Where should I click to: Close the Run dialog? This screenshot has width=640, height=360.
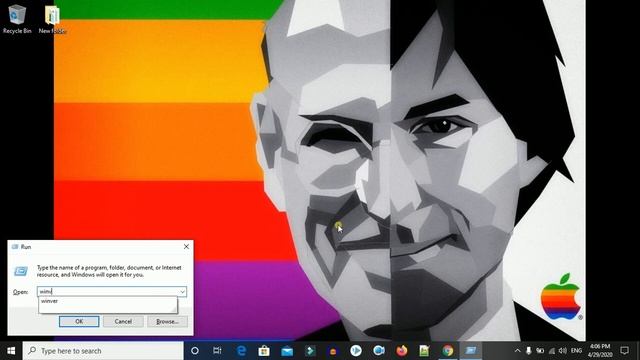186,247
